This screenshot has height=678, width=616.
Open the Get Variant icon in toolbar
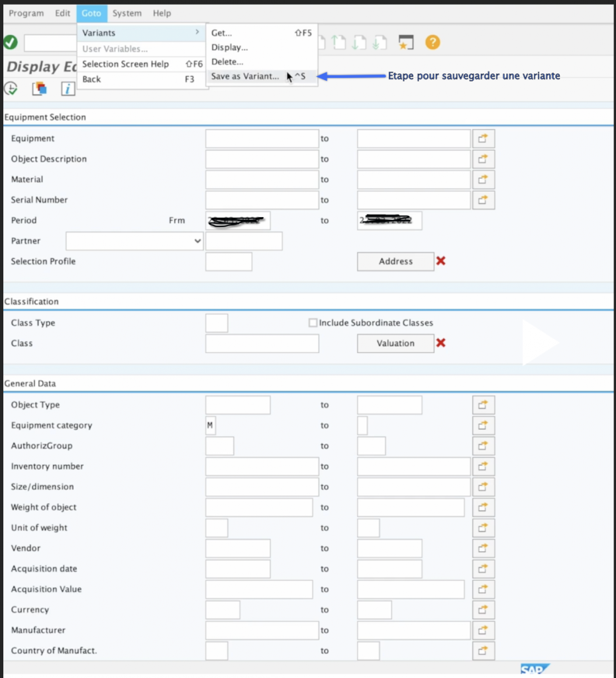[x=39, y=88]
